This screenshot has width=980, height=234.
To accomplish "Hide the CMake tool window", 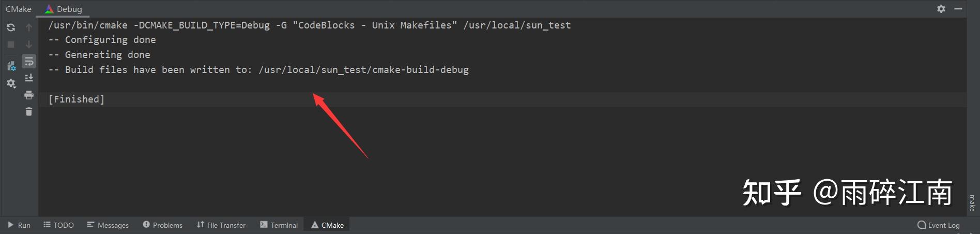I will click(x=958, y=9).
